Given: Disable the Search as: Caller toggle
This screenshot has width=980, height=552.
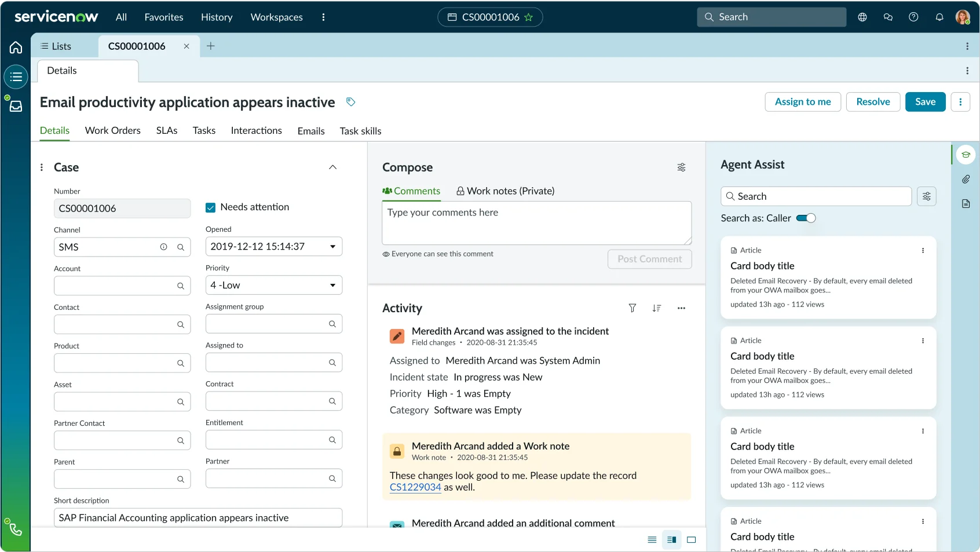Looking at the screenshot, I should point(806,218).
